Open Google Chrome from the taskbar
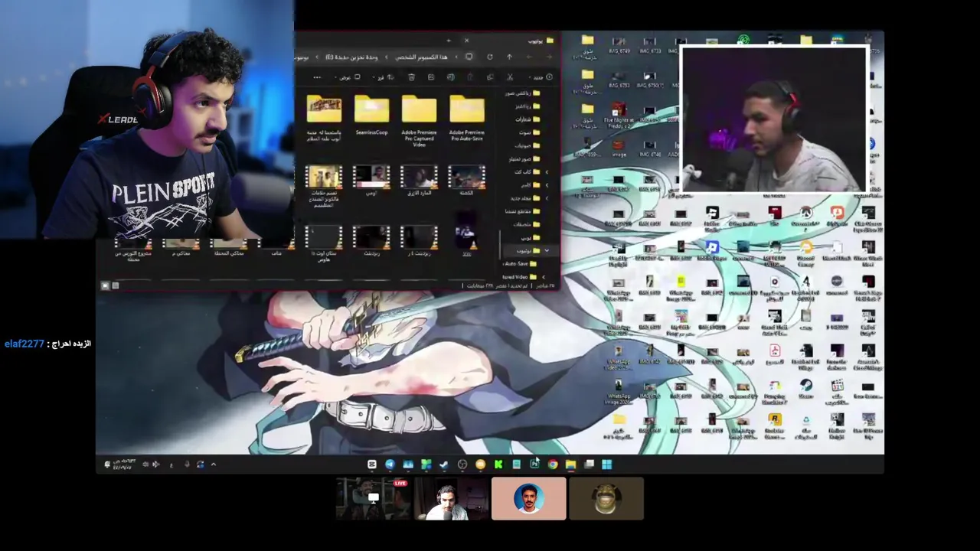Image resolution: width=980 pixels, height=551 pixels. point(553,465)
